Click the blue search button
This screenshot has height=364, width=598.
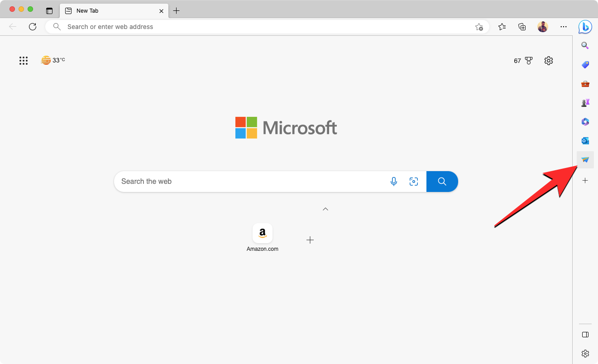point(442,182)
